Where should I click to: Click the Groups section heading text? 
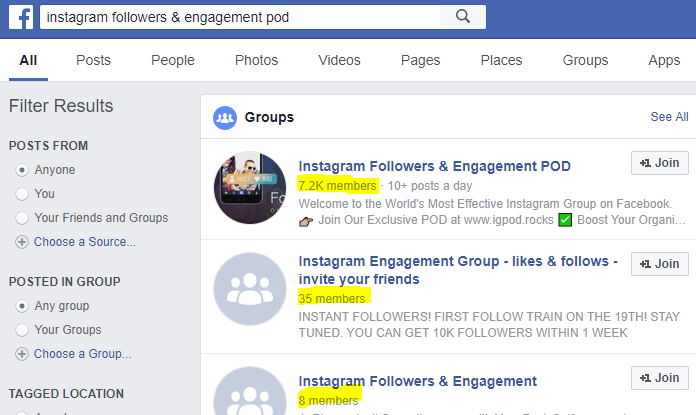click(x=269, y=117)
